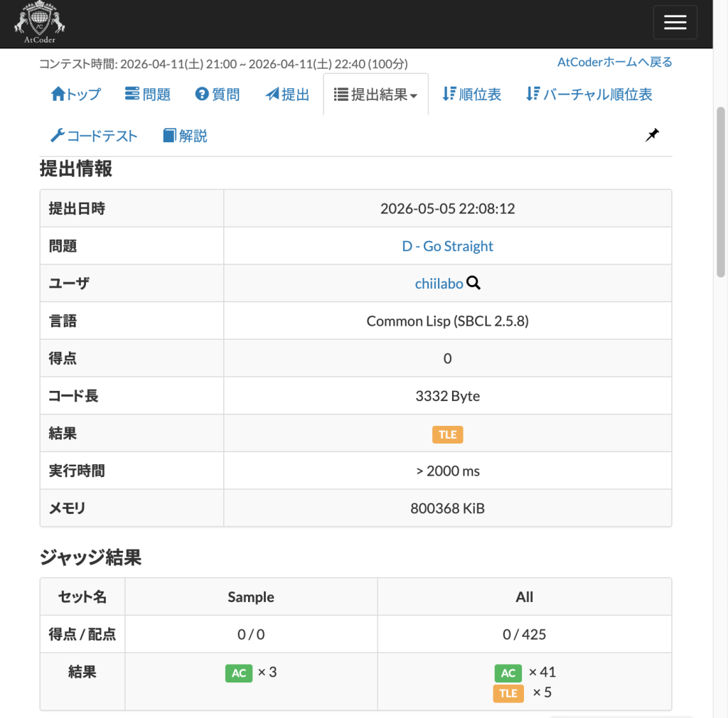Select the code length 3332 Byte
The width and height of the screenshot is (728, 718).
click(447, 396)
